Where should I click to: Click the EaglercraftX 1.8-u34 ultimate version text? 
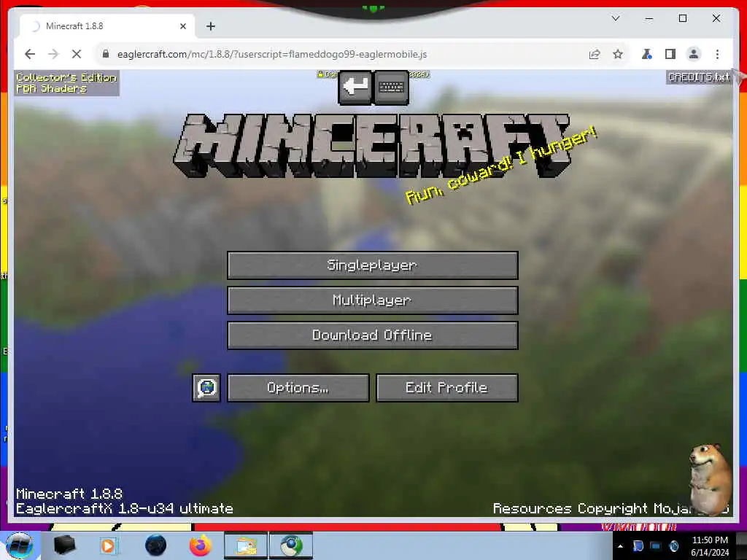pos(124,508)
